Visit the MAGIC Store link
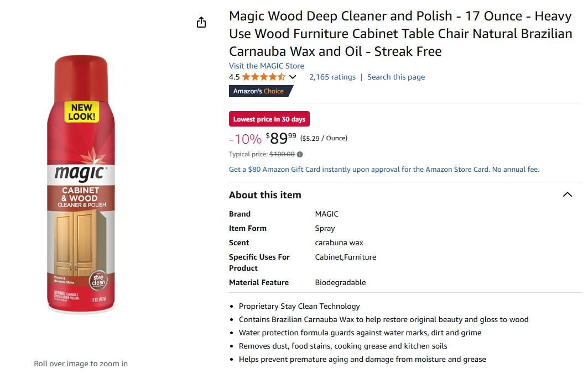The width and height of the screenshot is (588, 374). [x=267, y=66]
